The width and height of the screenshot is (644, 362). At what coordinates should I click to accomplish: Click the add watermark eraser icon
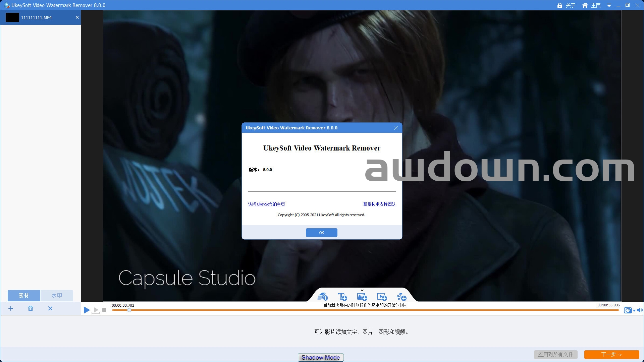(322, 297)
